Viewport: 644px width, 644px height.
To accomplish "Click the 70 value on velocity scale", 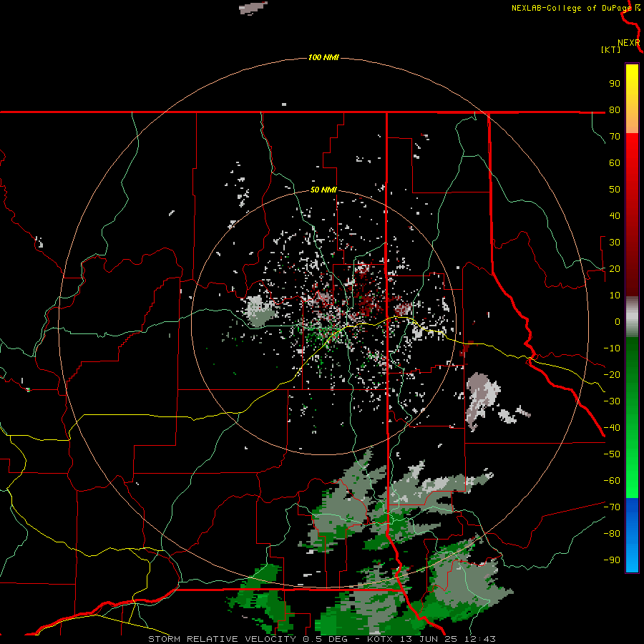I will point(615,137).
